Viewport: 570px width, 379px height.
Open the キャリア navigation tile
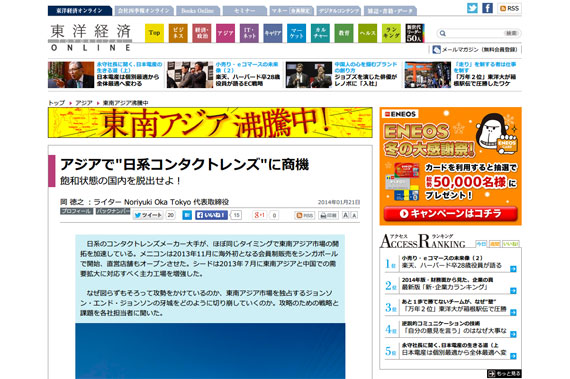coord(273,33)
